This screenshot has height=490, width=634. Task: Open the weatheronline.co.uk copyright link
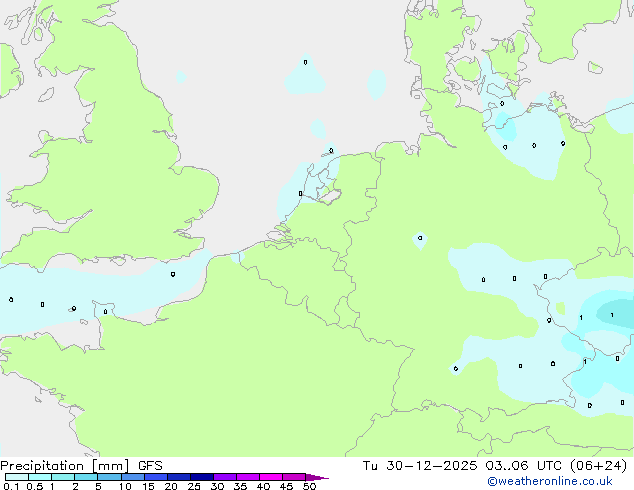[x=550, y=481]
